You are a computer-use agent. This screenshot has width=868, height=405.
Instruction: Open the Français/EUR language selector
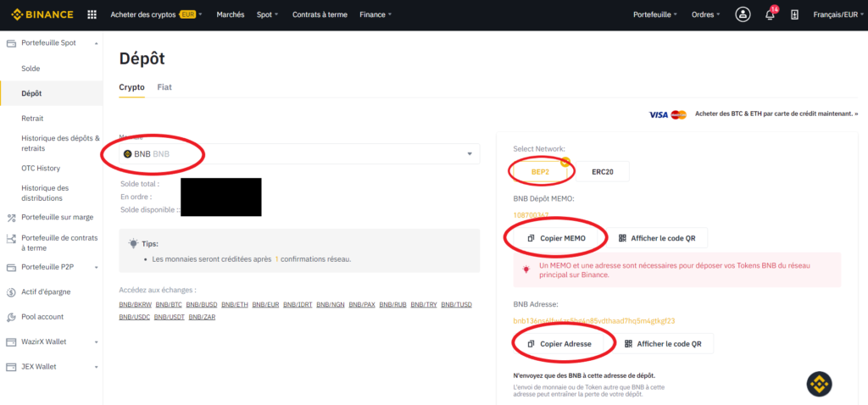838,15
